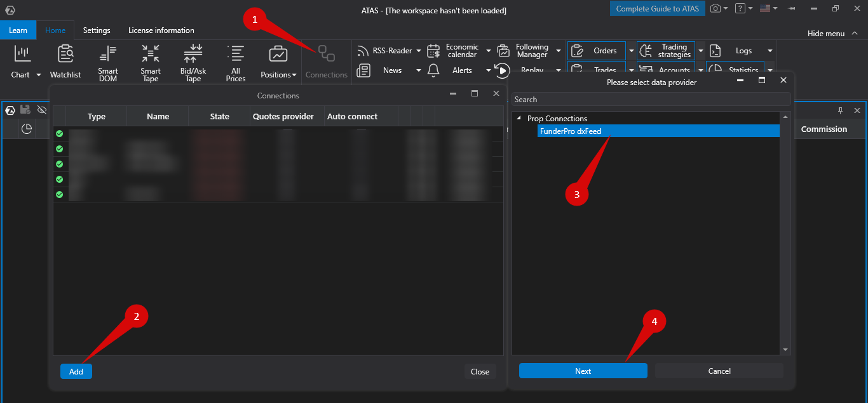Open the help question mark menu

[x=740, y=8]
